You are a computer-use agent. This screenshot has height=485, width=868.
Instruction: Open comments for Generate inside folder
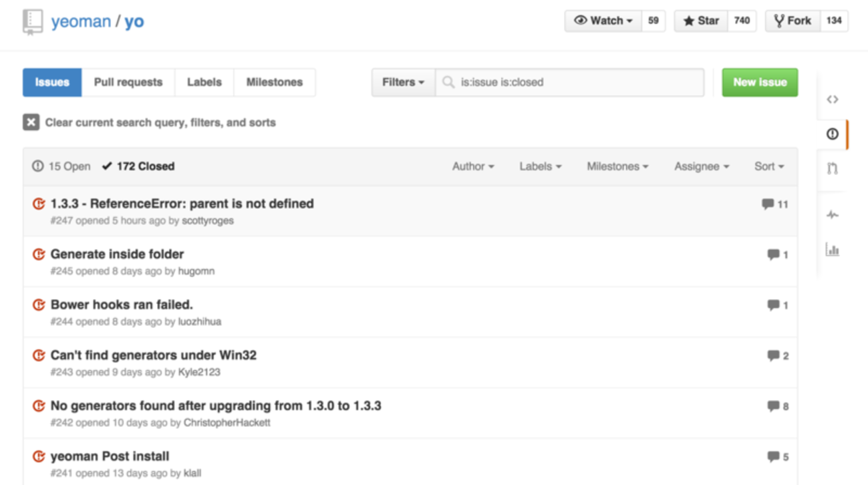(x=778, y=255)
